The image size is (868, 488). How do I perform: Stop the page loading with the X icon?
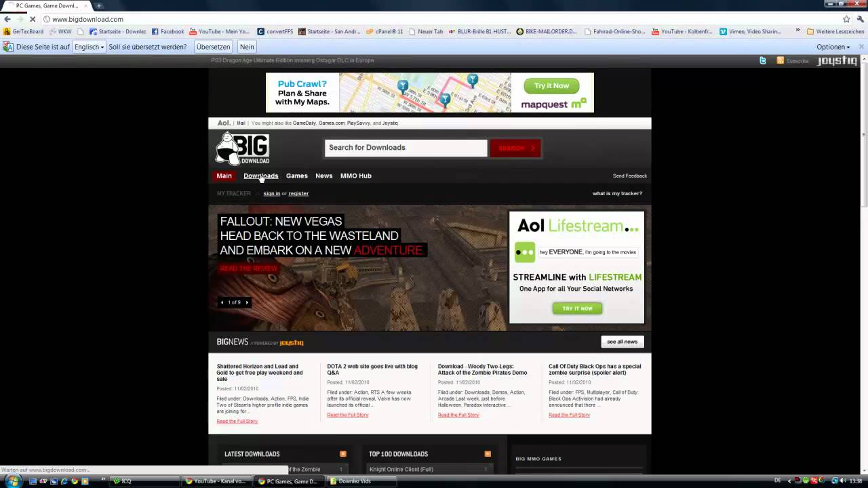coord(32,19)
